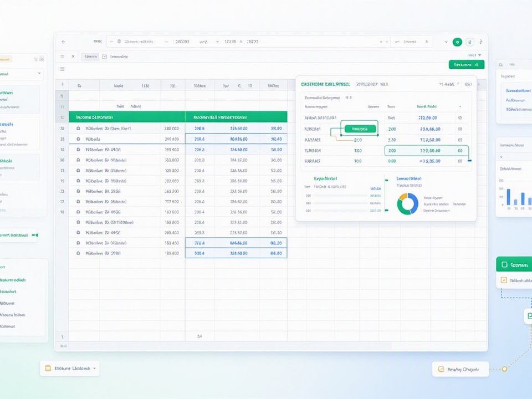Select the cell showing 290.400
The width and height of the screenshot is (532, 399).
pos(172,139)
